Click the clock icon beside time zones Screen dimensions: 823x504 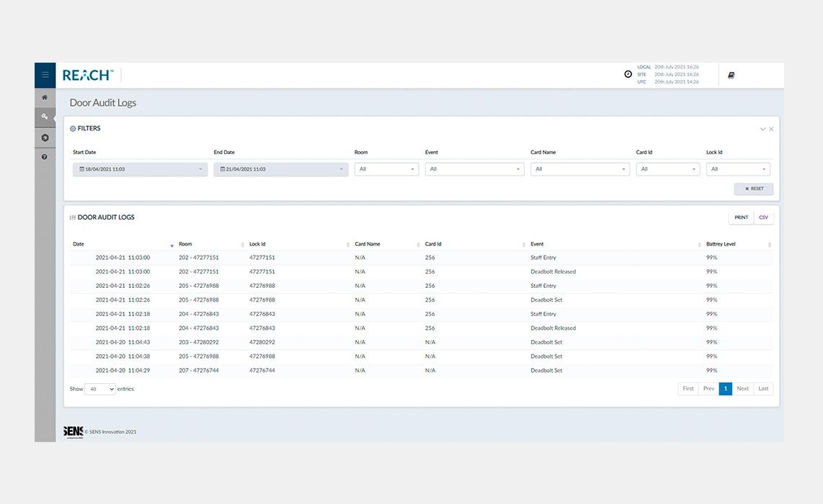[628, 74]
